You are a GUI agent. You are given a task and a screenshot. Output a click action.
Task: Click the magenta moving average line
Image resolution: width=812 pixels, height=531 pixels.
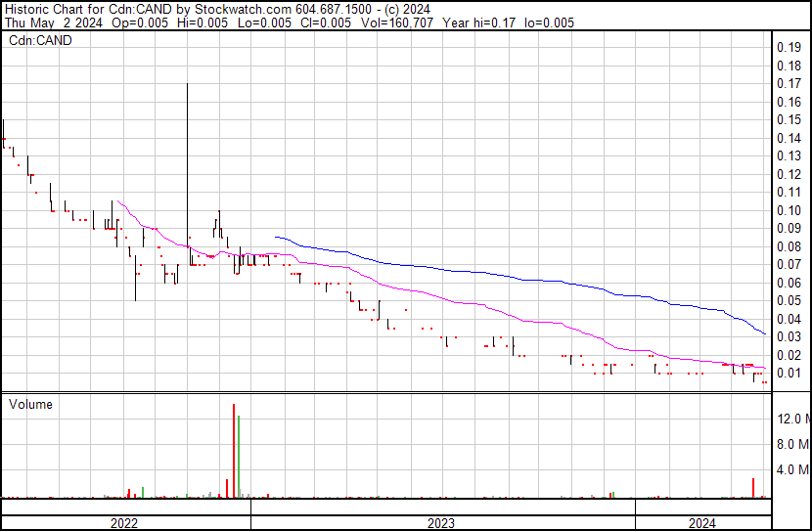click(440, 296)
